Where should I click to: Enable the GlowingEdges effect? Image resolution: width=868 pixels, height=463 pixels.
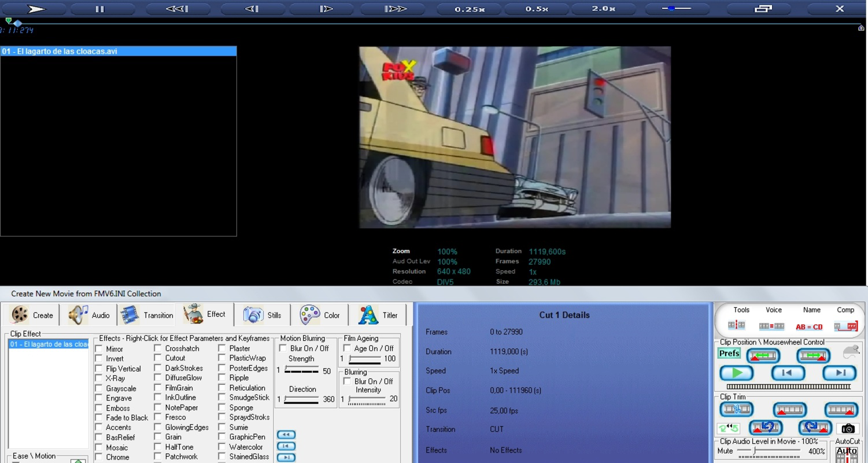click(158, 427)
